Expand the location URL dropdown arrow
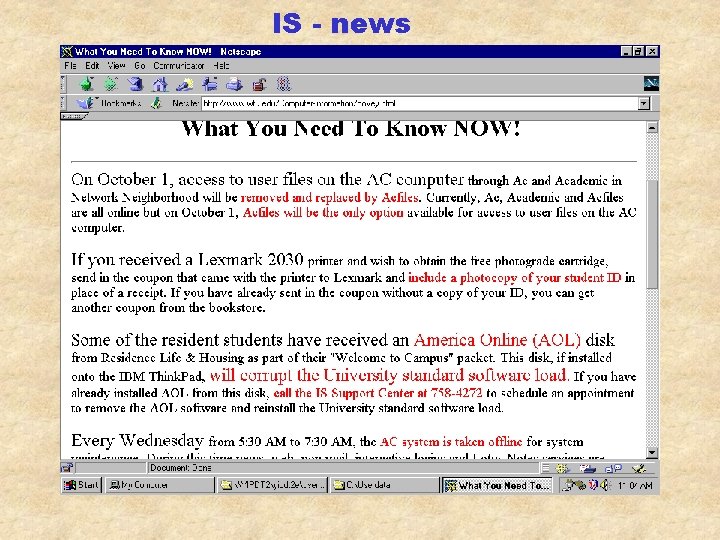This screenshot has height=540, width=720. pos(644,104)
